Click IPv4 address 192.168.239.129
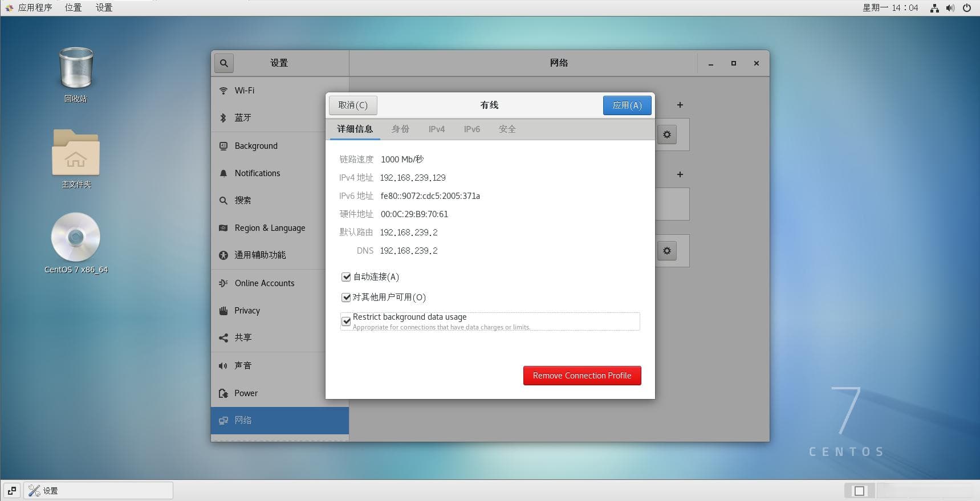This screenshot has width=980, height=501. pyautogui.click(x=413, y=178)
